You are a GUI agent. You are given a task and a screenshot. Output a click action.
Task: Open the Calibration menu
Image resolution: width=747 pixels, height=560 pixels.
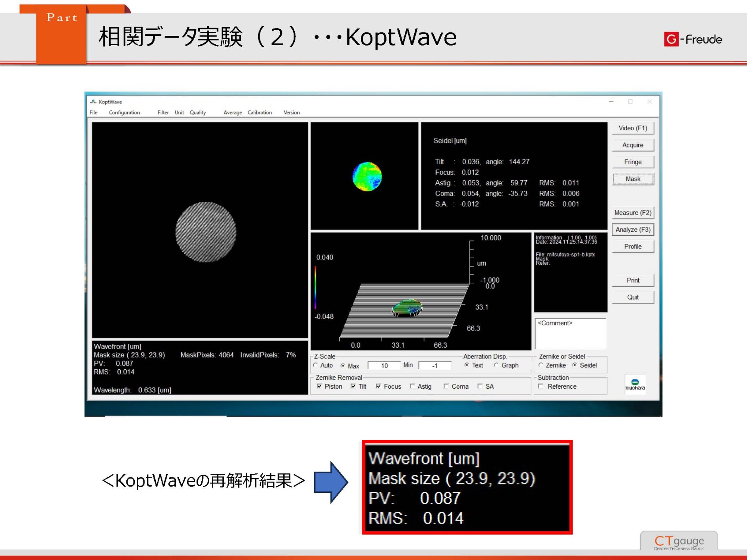tap(260, 112)
